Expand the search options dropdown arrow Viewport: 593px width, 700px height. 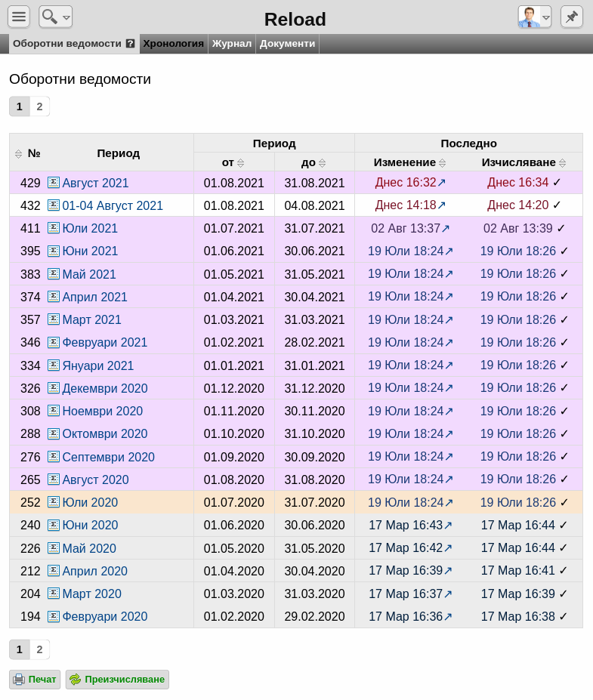[x=66, y=18]
